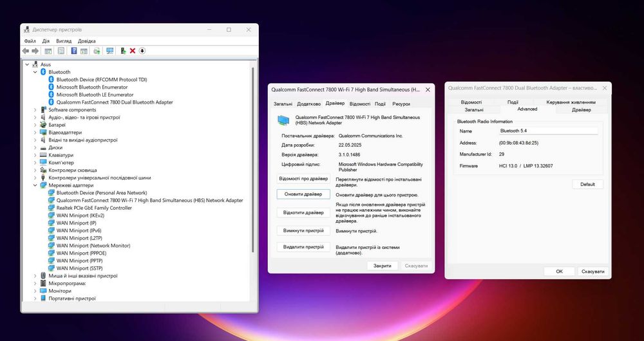Expand the Клавіатури category
The image size is (644, 341).
click(35, 155)
